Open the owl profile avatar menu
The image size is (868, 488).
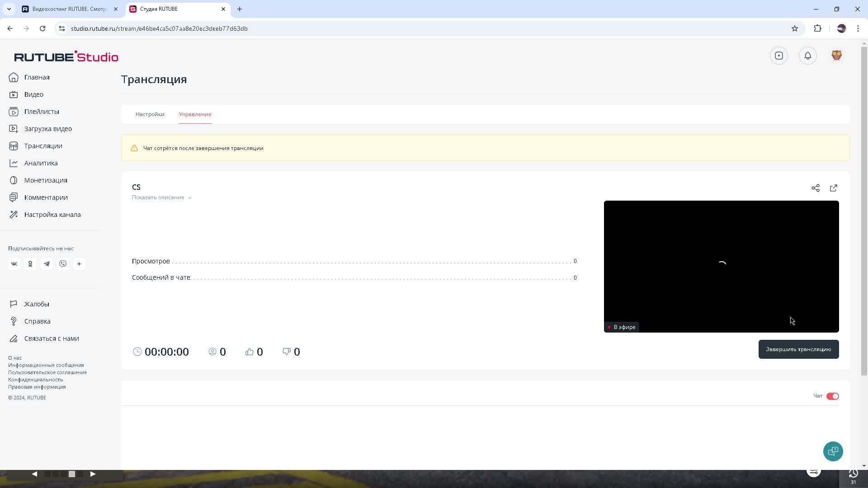click(x=836, y=56)
